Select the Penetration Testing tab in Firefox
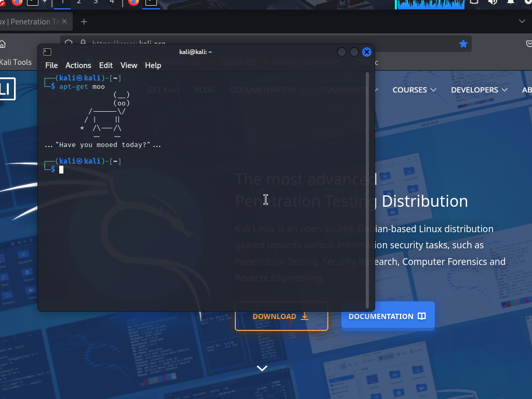 click(x=30, y=22)
